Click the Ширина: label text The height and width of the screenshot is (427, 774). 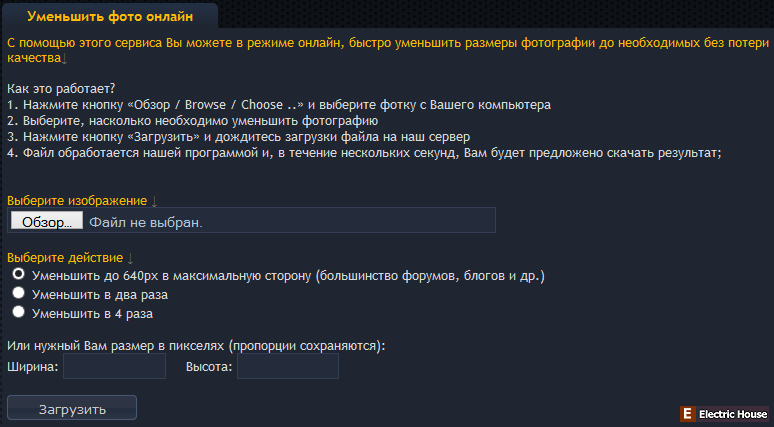33,367
